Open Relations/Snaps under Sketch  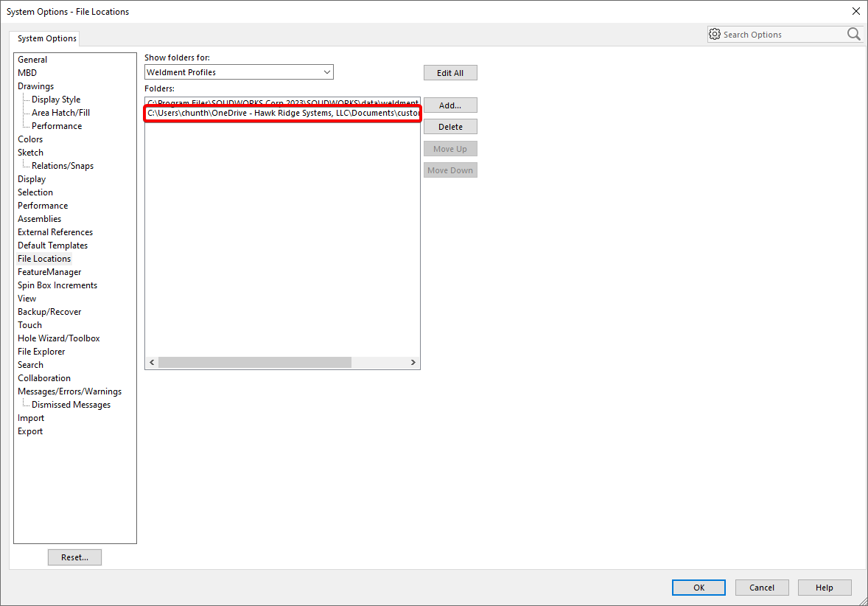(x=63, y=166)
